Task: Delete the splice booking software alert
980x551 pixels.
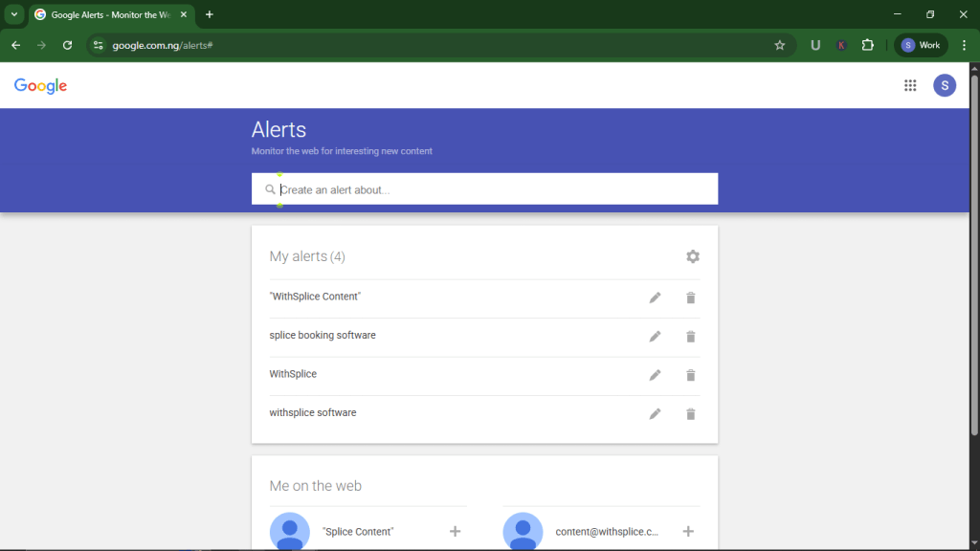Action: click(690, 337)
